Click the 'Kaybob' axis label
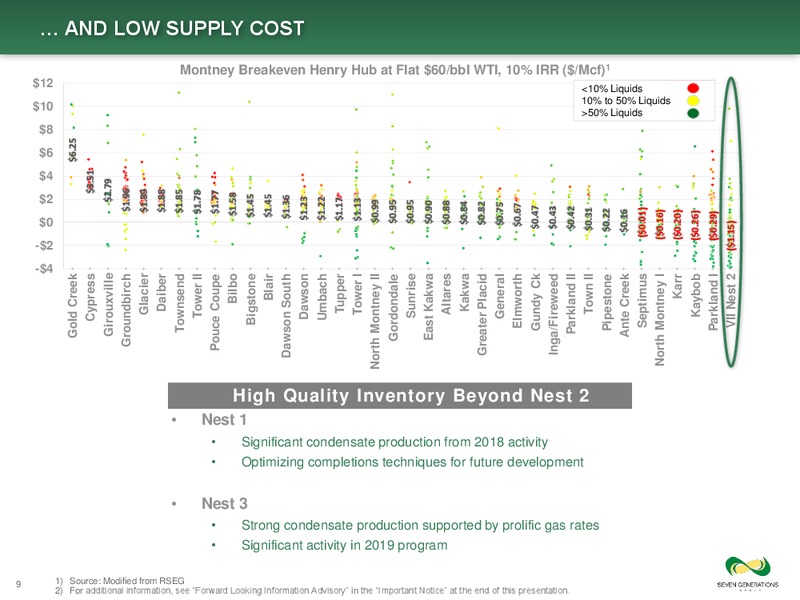Viewport: 800px width, 600px height. pyautogui.click(x=696, y=295)
